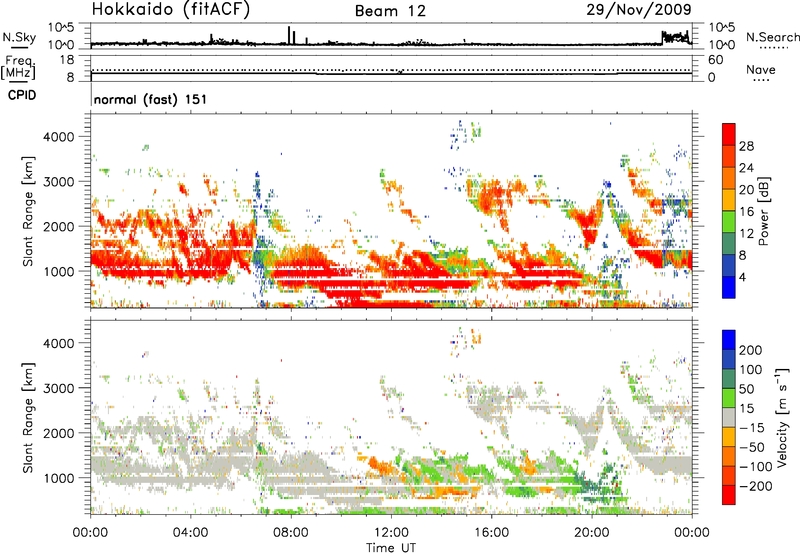Click the 'Time UT' axis title
This screenshot has width=800, height=554.
(x=391, y=547)
